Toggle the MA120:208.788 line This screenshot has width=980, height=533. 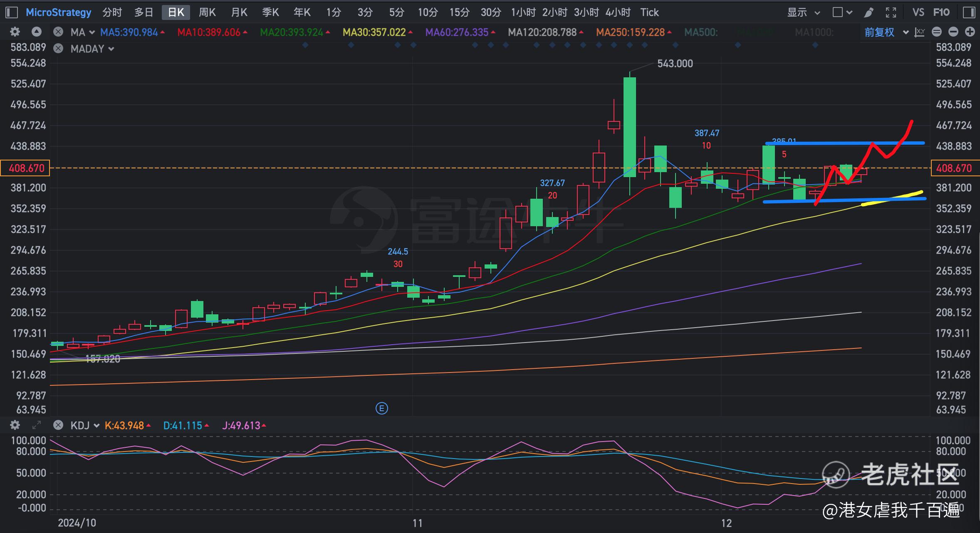[x=546, y=32]
